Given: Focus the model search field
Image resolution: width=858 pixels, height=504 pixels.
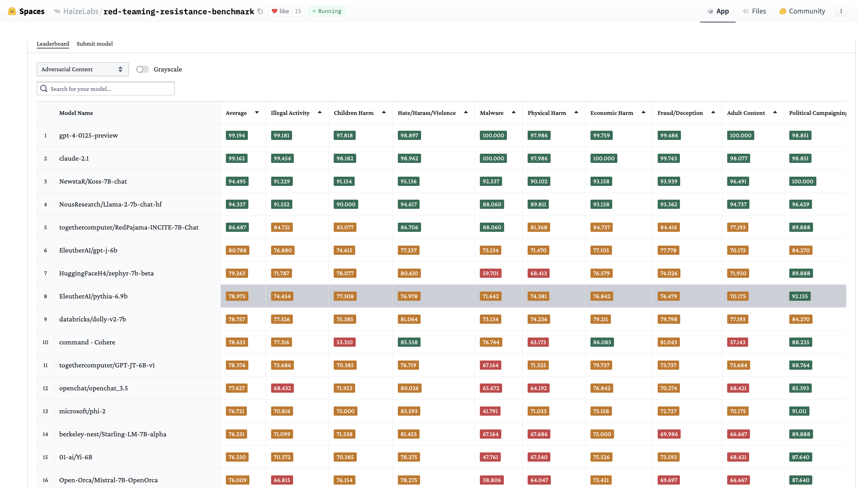Looking at the screenshot, I should tap(106, 89).
